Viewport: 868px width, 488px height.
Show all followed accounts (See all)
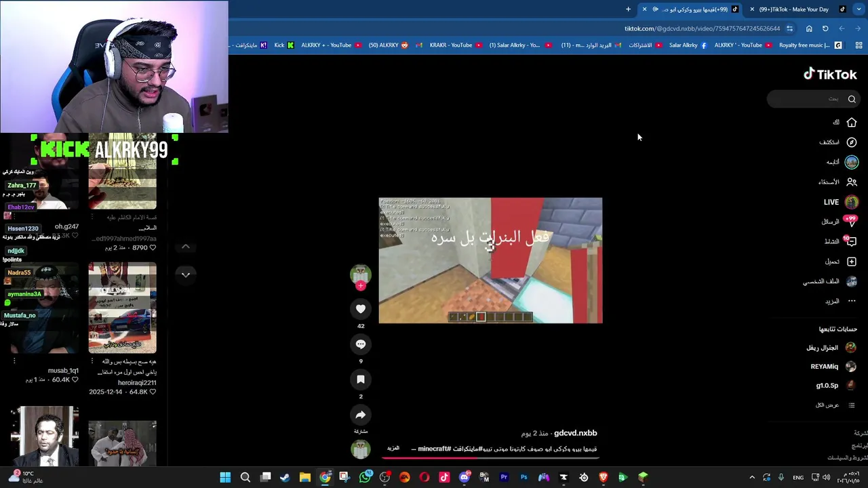[x=834, y=405]
